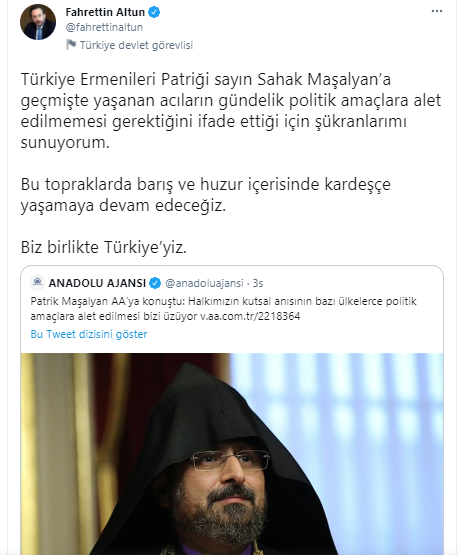
Task: Open the quoted tweet's Patriarch photo
Action: 232,454
